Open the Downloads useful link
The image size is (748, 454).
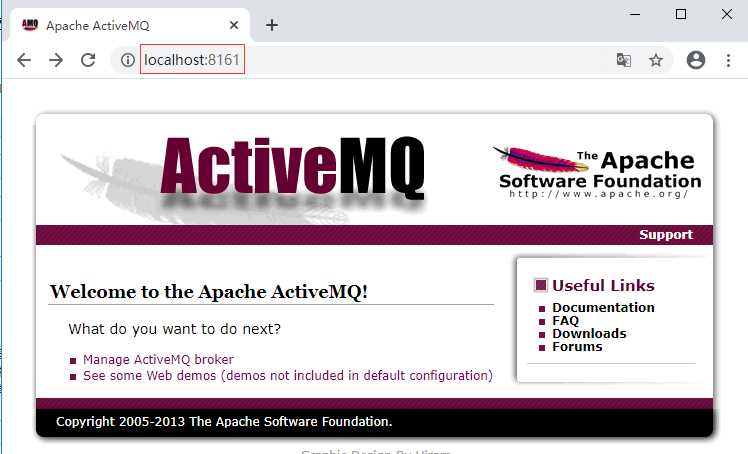pyautogui.click(x=589, y=333)
